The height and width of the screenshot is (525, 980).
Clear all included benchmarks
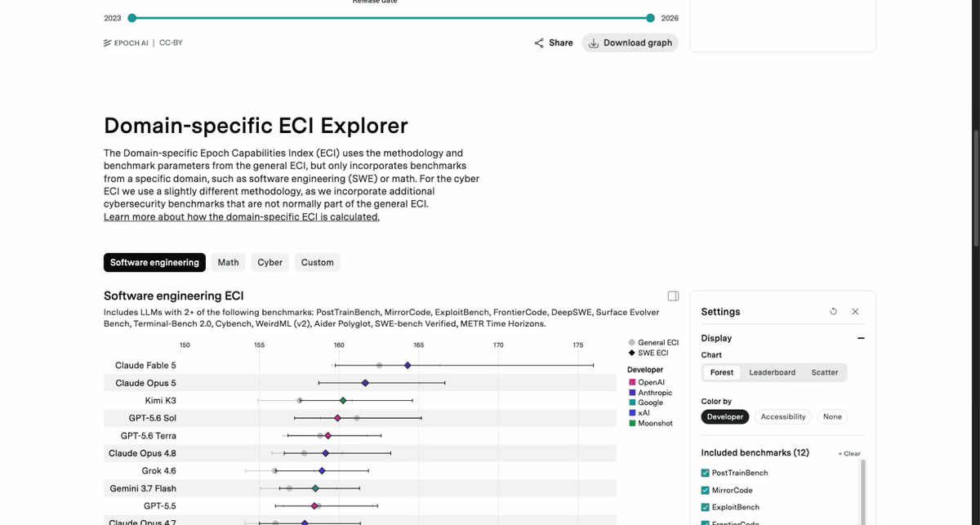(849, 453)
